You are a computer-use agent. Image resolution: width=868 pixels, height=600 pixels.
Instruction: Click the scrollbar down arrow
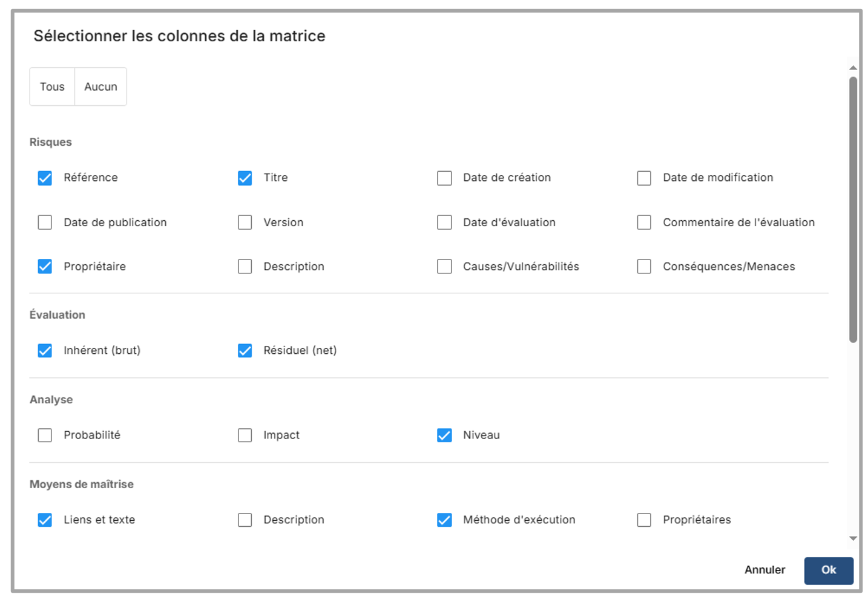click(x=853, y=538)
